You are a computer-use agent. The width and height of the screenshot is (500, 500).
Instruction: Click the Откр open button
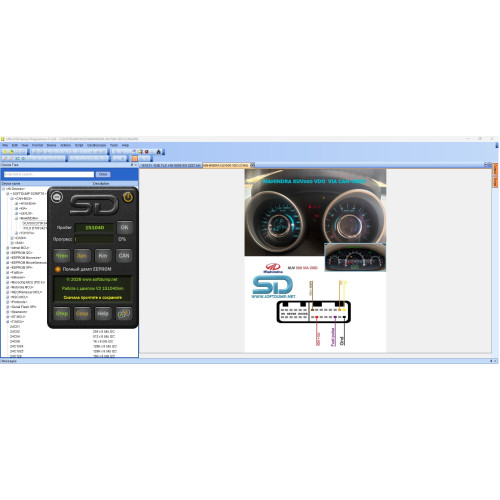coord(62,313)
